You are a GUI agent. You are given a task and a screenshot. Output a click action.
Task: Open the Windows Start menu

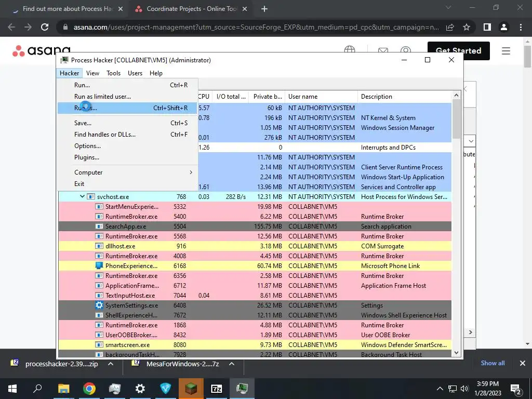point(12,389)
